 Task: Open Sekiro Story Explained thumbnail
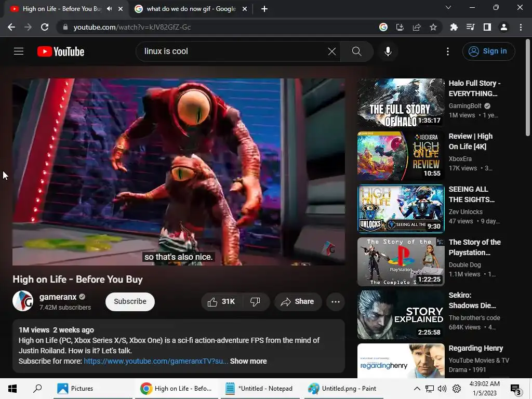[x=401, y=315]
